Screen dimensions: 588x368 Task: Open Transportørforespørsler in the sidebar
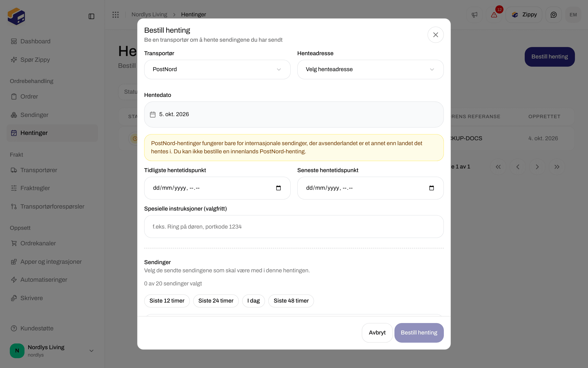pos(52,207)
